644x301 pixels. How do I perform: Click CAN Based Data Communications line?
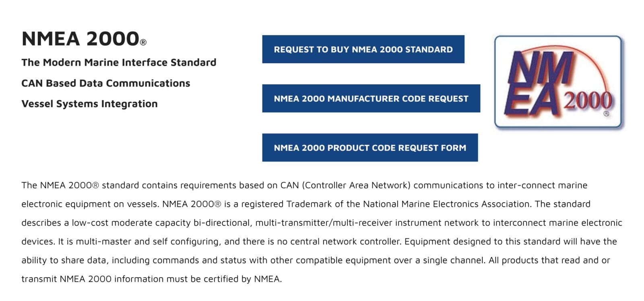(105, 83)
